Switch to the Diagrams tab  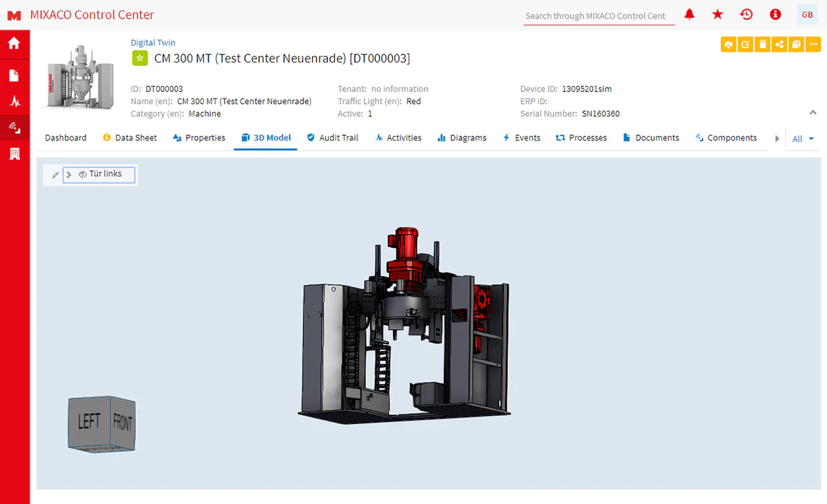462,138
